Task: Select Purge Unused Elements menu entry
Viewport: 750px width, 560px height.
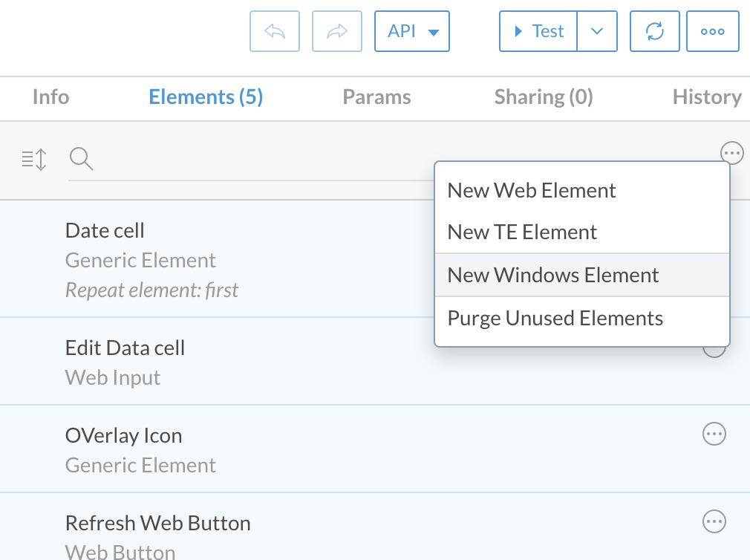Action: point(581,318)
